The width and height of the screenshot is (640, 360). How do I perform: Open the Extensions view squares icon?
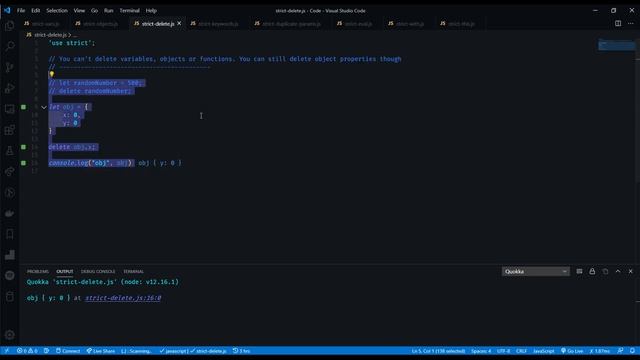pyautogui.click(x=9, y=130)
